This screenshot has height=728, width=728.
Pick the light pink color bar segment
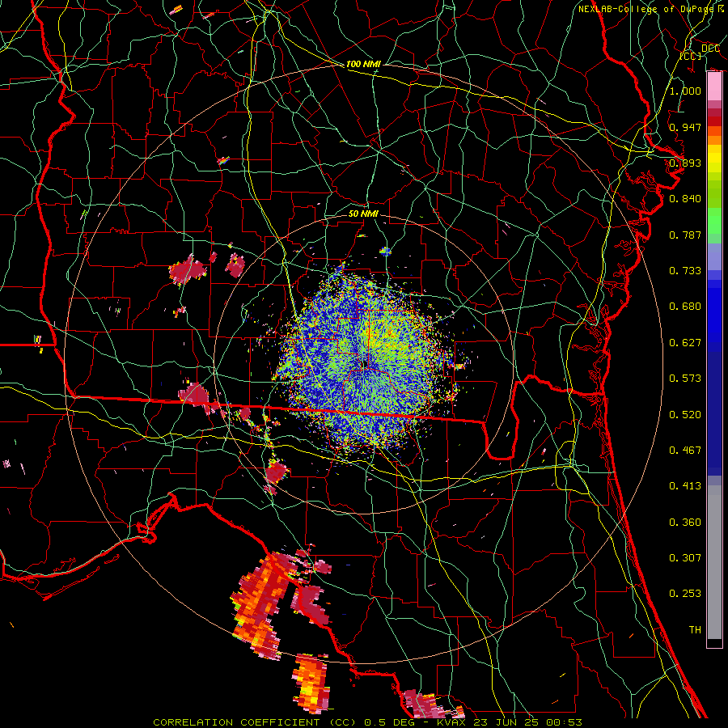click(x=714, y=87)
